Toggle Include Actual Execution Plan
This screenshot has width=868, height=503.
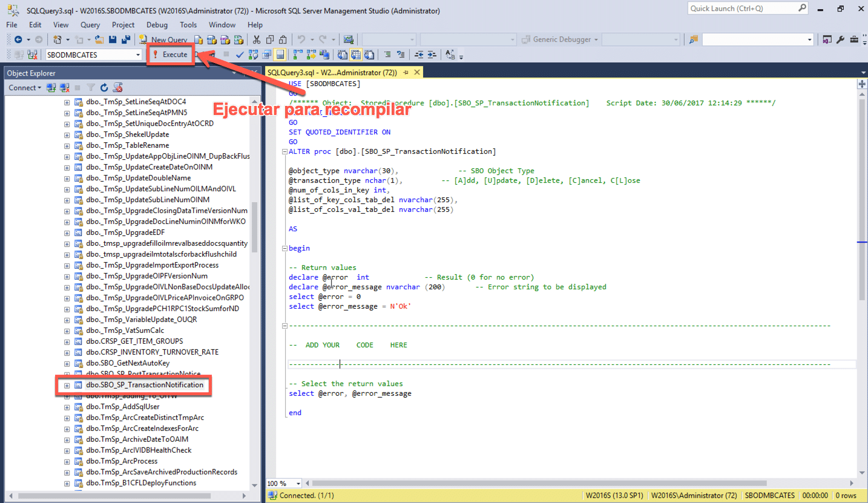coord(298,54)
